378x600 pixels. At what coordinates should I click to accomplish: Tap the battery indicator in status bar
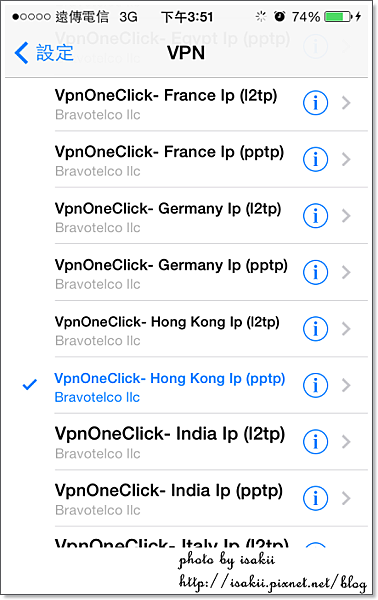338,16
